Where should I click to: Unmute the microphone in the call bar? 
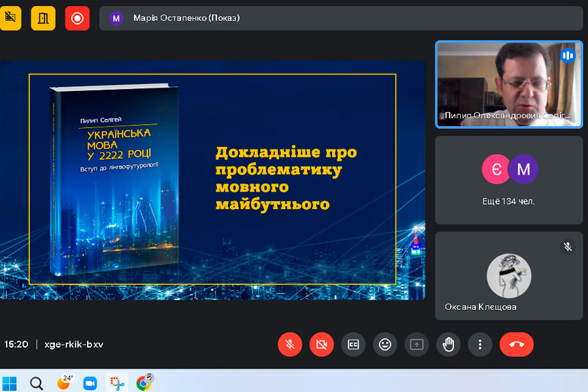[x=289, y=344]
